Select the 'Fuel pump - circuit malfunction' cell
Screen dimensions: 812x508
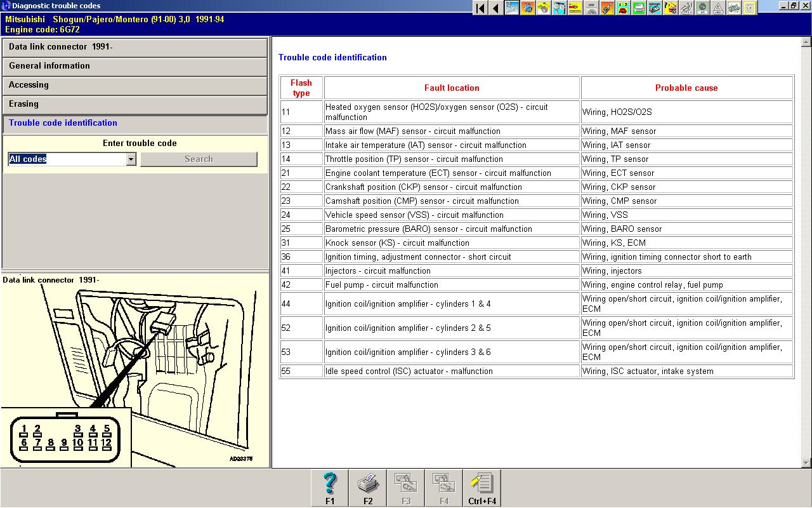[452, 284]
